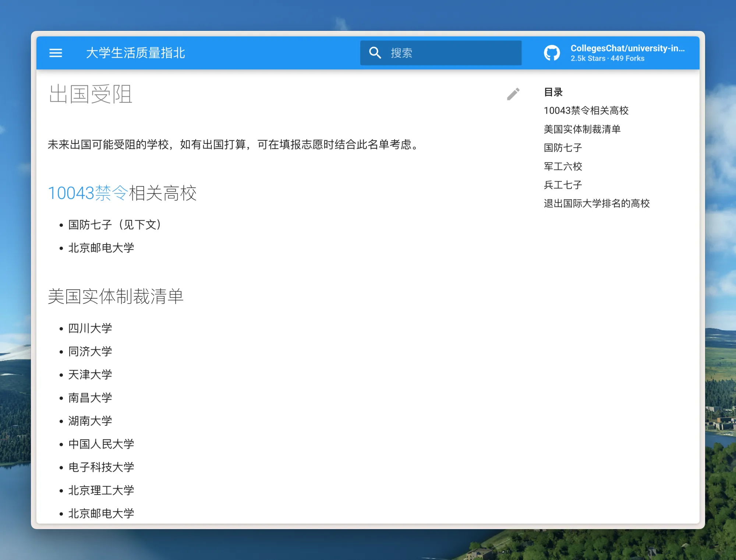Select 军工六校 in the contents sidebar
This screenshot has height=560, width=736.
pos(563,166)
